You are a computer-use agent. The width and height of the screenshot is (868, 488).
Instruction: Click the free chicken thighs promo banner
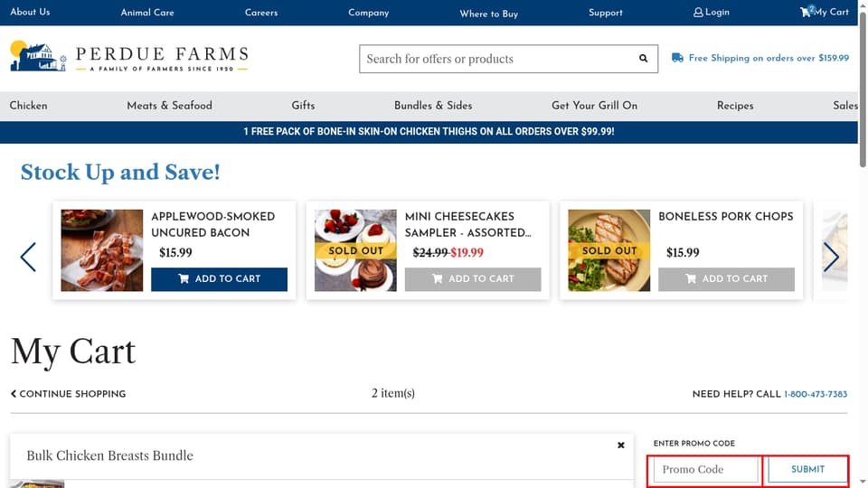pos(429,132)
